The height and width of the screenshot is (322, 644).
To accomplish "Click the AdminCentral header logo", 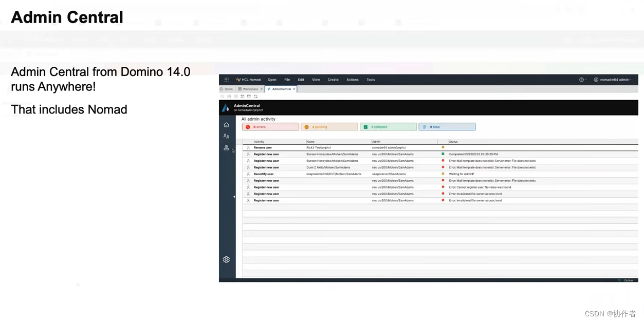I will coord(226,108).
